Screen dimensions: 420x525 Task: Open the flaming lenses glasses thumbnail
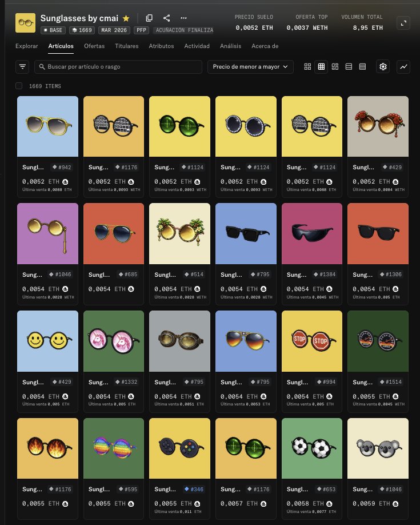pos(47,448)
